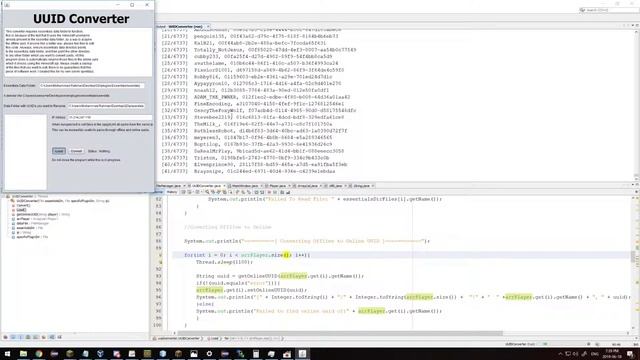Screen dimensions: 640x360
Task: Focus the IP Address input field
Action: click(x=110, y=118)
